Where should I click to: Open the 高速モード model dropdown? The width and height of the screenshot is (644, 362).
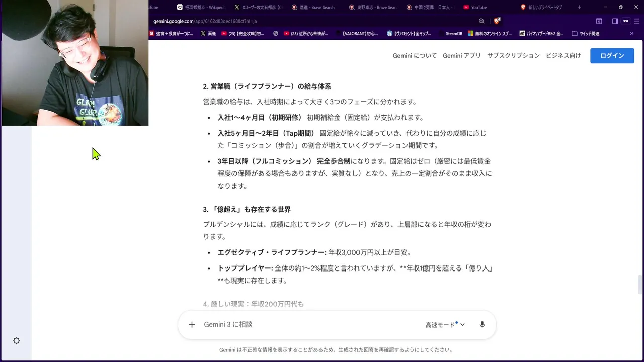pyautogui.click(x=445, y=325)
